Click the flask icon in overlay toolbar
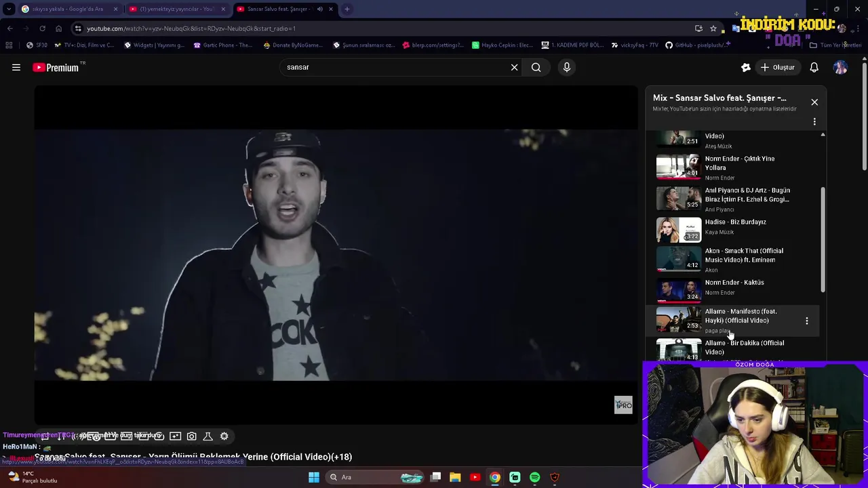868x488 pixels. click(208, 436)
